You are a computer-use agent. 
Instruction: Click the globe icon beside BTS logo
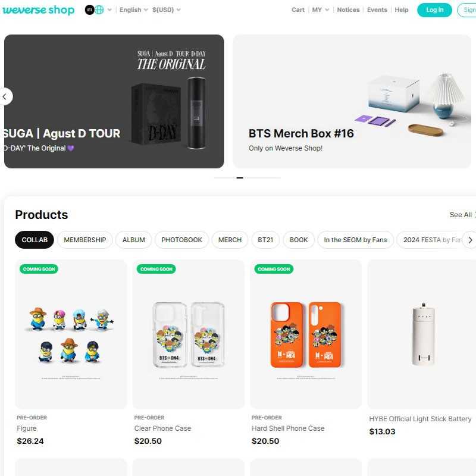[99, 10]
